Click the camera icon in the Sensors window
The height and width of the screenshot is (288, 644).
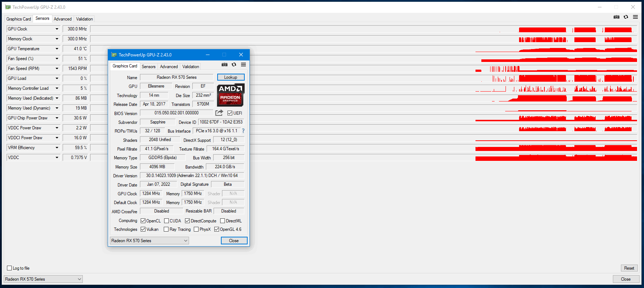[617, 17]
